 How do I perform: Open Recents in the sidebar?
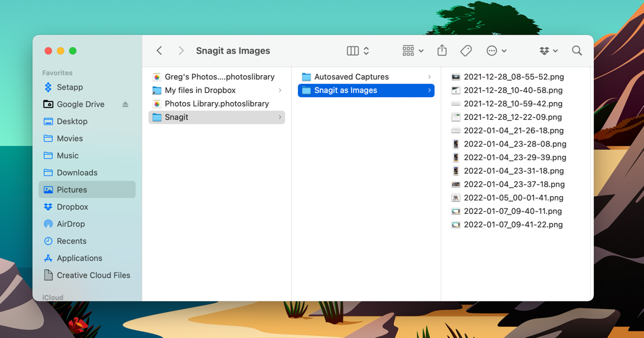(x=87, y=241)
